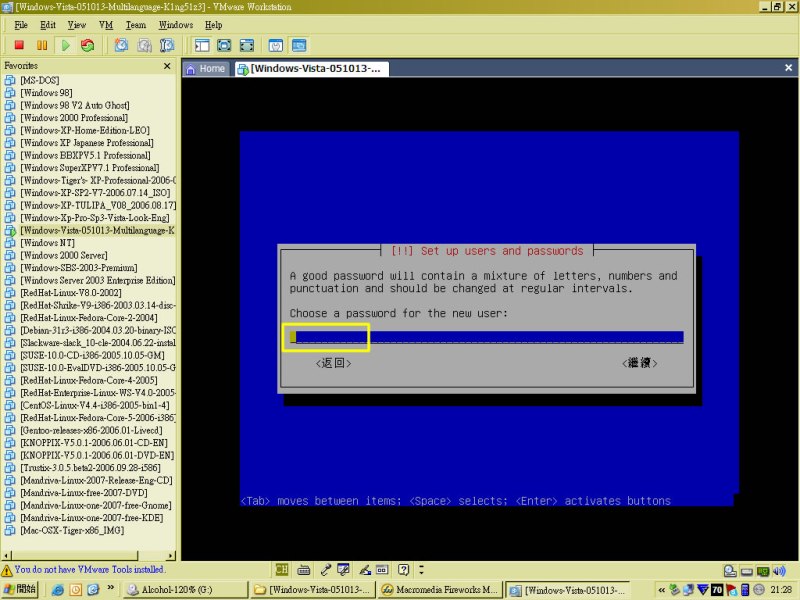Toggle the sidebar view toolbar icon
Screen dimensions: 800x600
(202, 45)
